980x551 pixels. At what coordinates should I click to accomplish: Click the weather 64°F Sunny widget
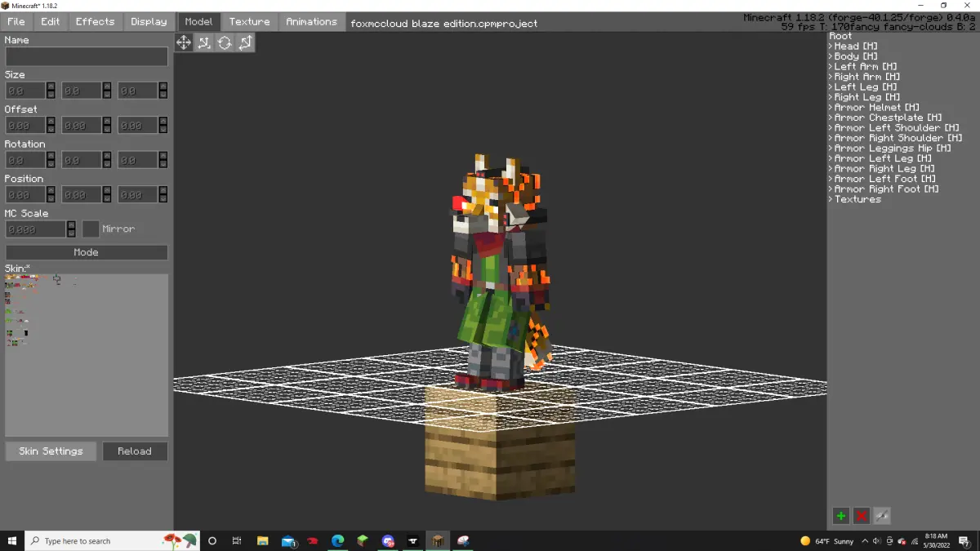[x=826, y=540]
